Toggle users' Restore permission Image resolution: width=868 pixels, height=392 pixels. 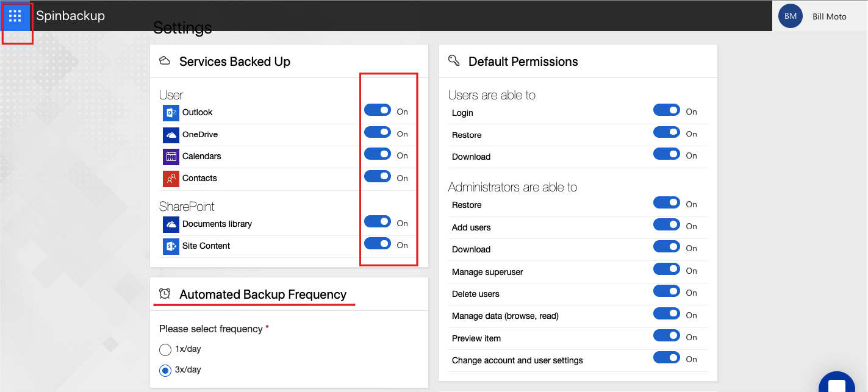(667, 132)
